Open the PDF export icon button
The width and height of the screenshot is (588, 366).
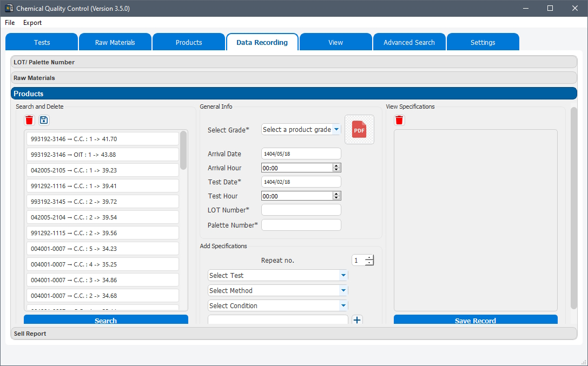point(359,130)
